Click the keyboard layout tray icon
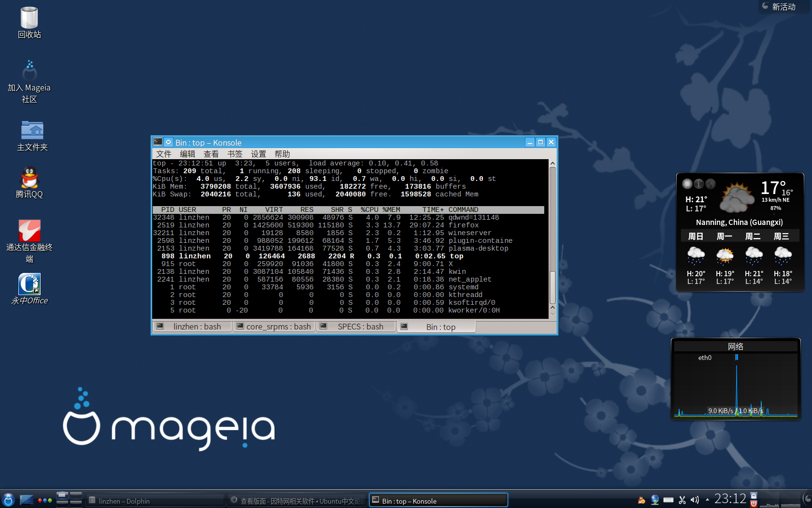 668,500
